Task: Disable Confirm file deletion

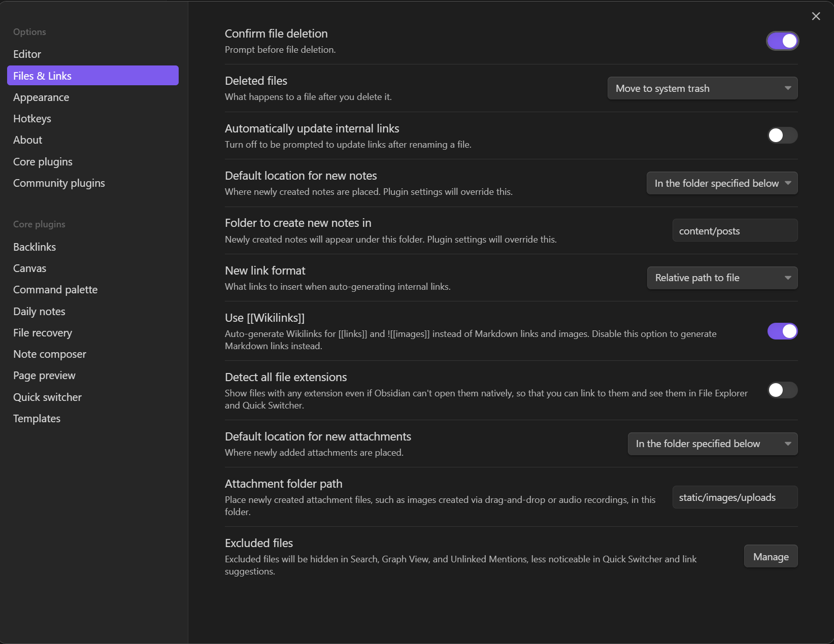Action: point(782,41)
